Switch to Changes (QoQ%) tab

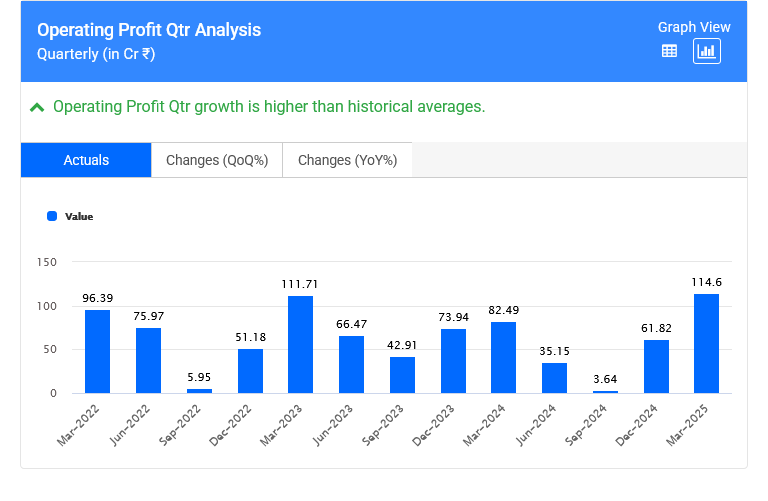(217, 160)
